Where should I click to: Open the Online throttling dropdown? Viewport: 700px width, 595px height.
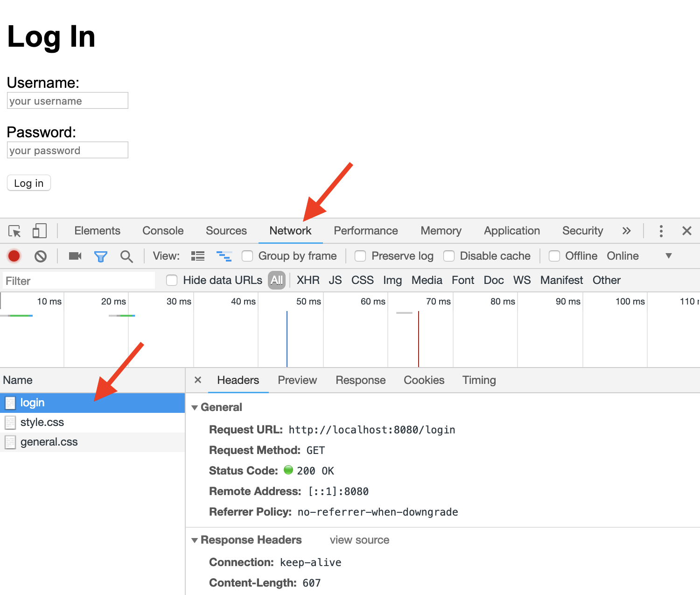623,256
